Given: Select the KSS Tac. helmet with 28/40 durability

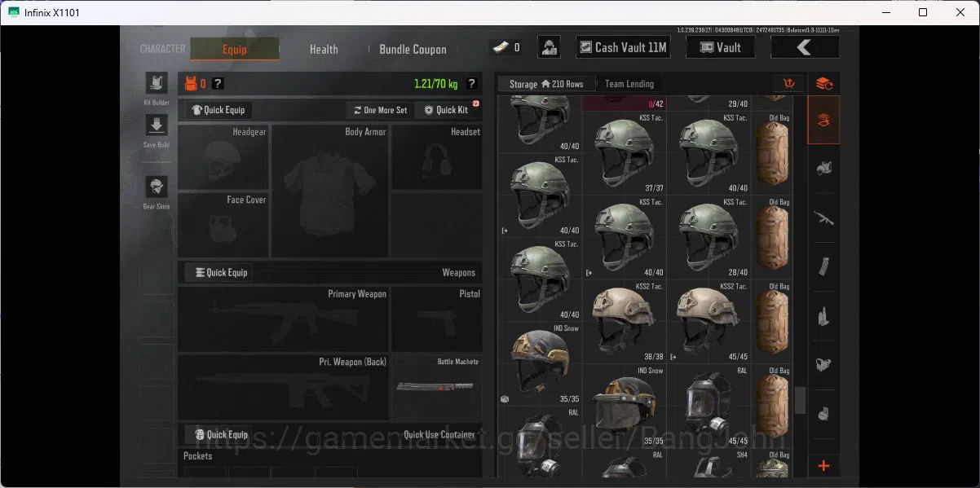Looking at the screenshot, I should (x=709, y=237).
